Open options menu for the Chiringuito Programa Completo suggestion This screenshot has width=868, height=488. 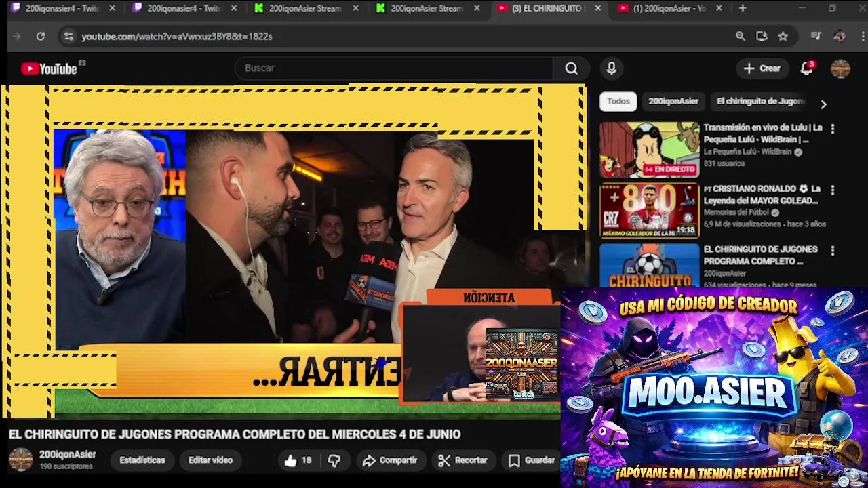tap(832, 251)
